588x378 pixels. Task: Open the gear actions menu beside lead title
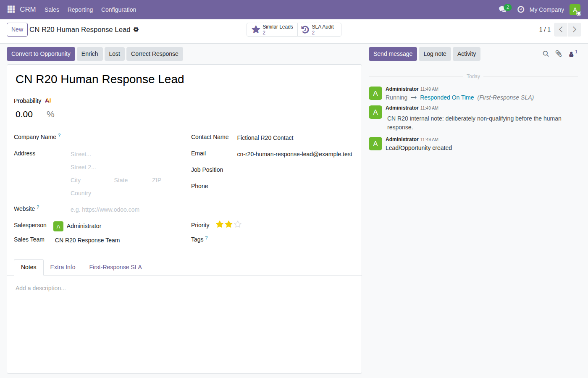(136, 29)
